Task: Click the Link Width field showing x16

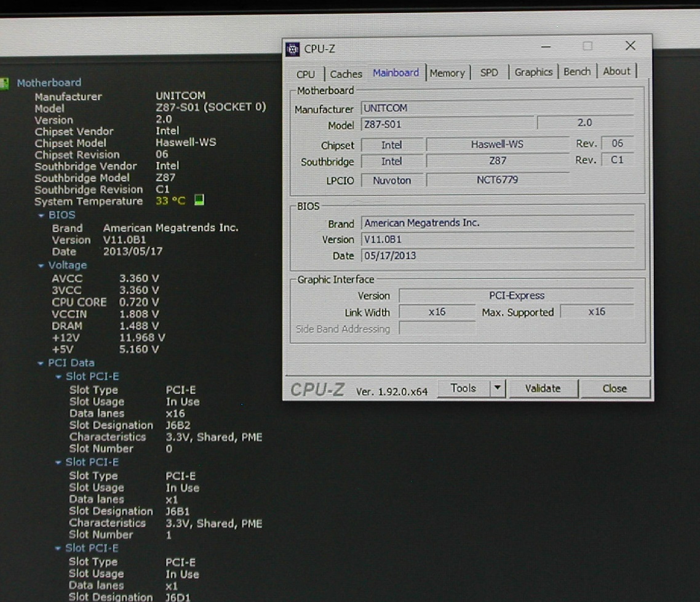Action: (437, 312)
